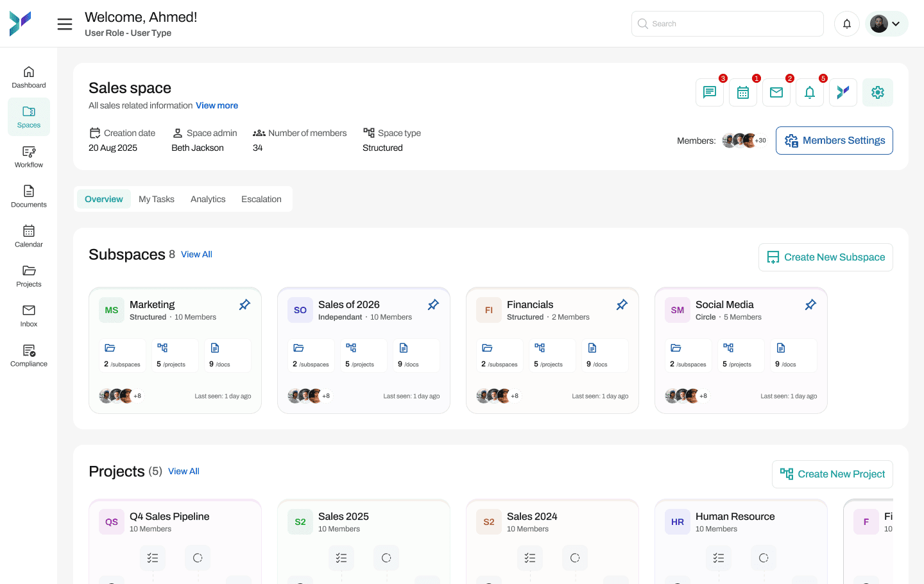Open the Marketing subspace title
The height and width of the screenshot is (584, 924).
pyautogui.click(x=152, y=305)
